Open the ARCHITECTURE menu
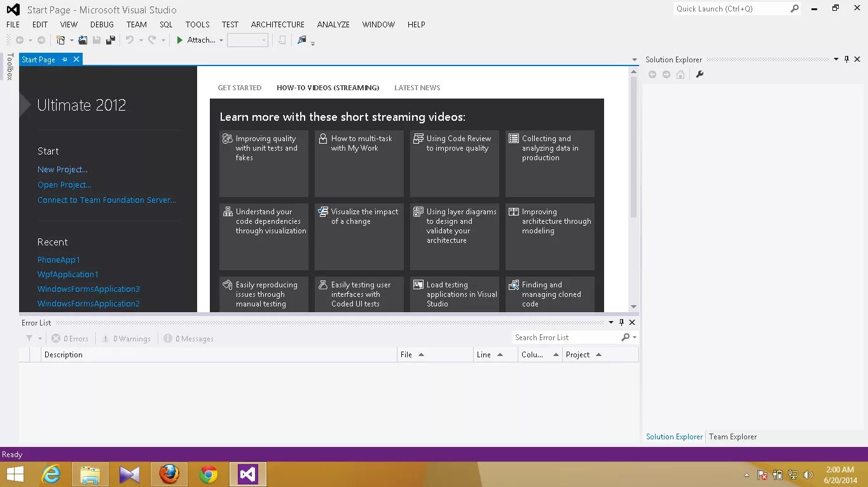Image resolution: width=868 pixels, height=487 pixels. [x=278, y=24]
